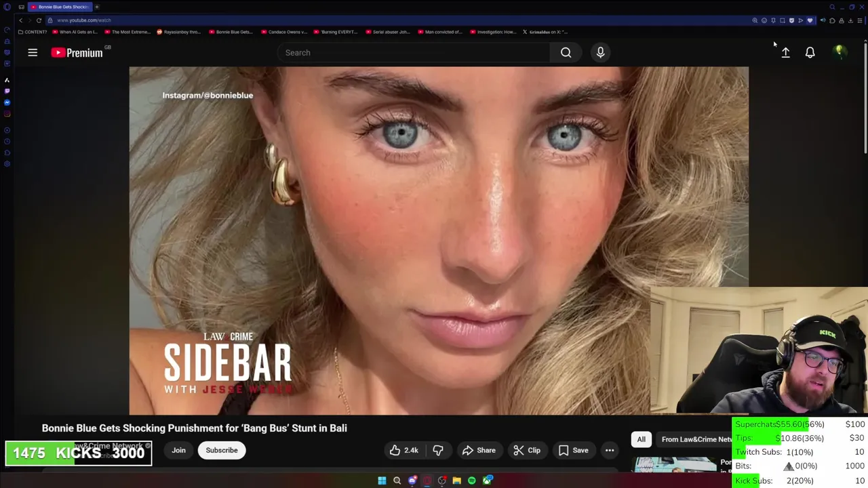Open the Opera menu logo
This screenshot has width=868, height=488.
(x=7, y=7)
